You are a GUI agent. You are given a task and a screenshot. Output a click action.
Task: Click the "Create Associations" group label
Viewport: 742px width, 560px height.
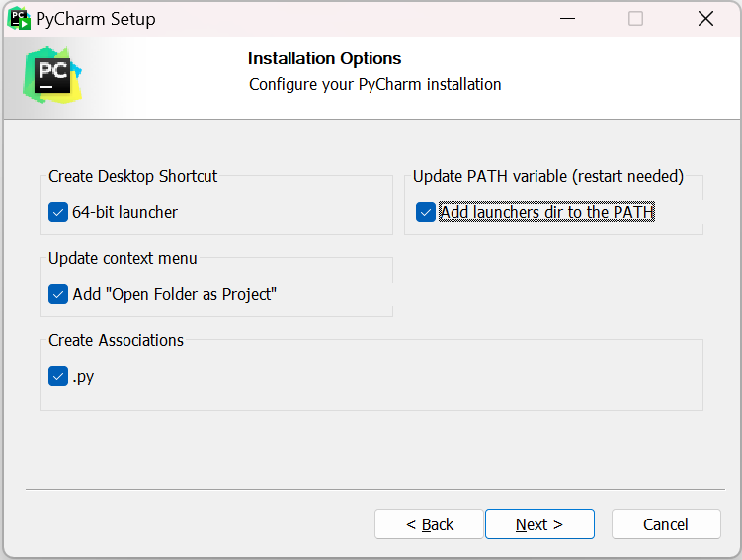point(117,340)
